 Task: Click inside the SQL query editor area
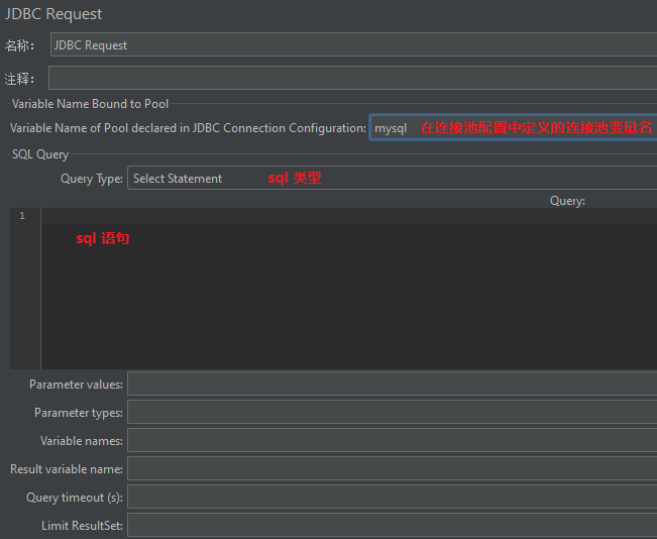click(x=349, y=289)
